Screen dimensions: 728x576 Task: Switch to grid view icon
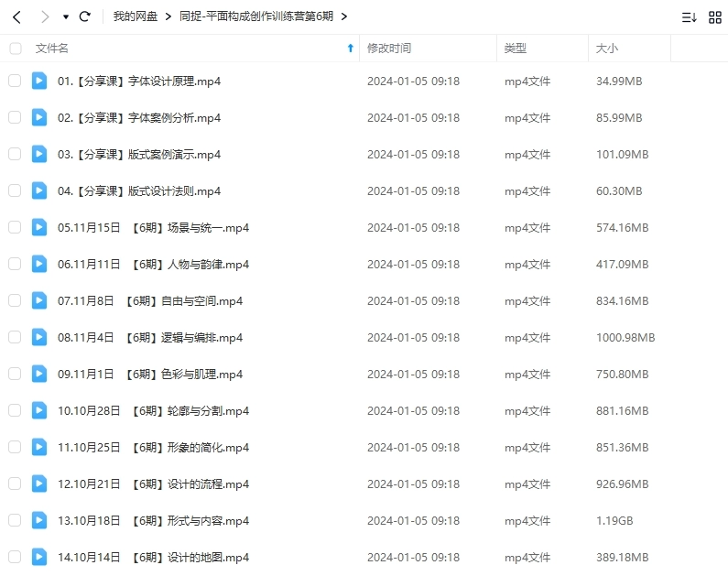[x=715, y=16]
